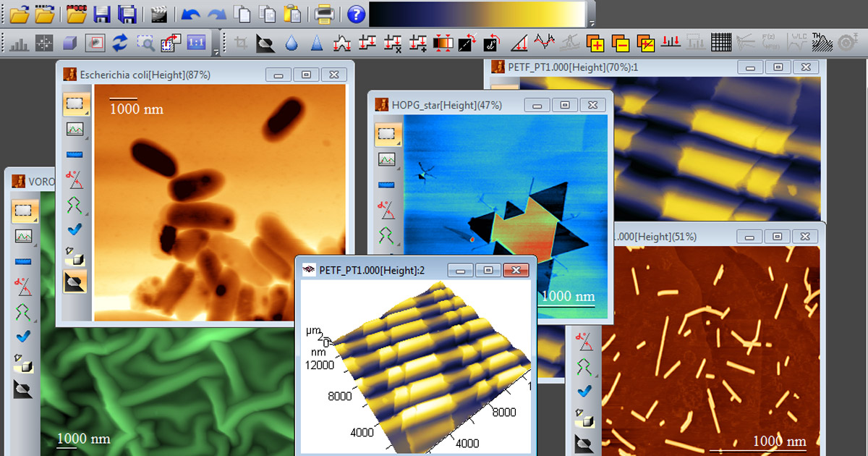
Task: Toggle rectangle selection tool in Escherichia coli window
Action: (x=75, y=104)
